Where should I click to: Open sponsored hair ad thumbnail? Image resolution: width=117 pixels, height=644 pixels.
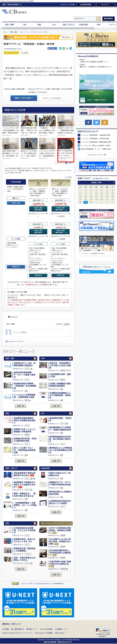[66, 144]
